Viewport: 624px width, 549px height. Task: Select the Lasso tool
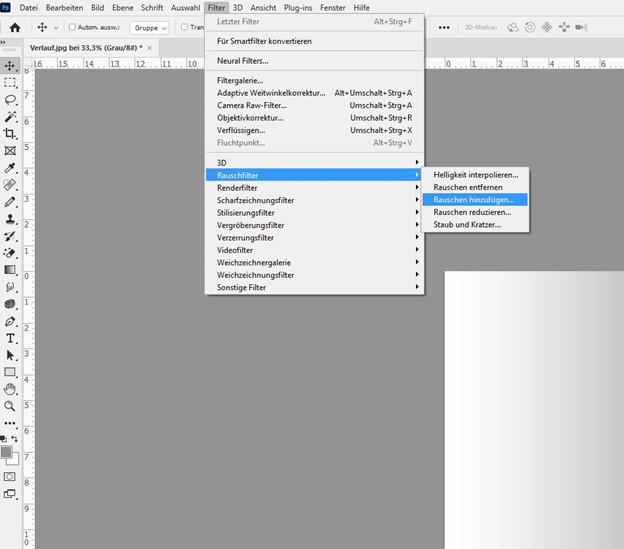pyautogui.click(x=10, y=99)
